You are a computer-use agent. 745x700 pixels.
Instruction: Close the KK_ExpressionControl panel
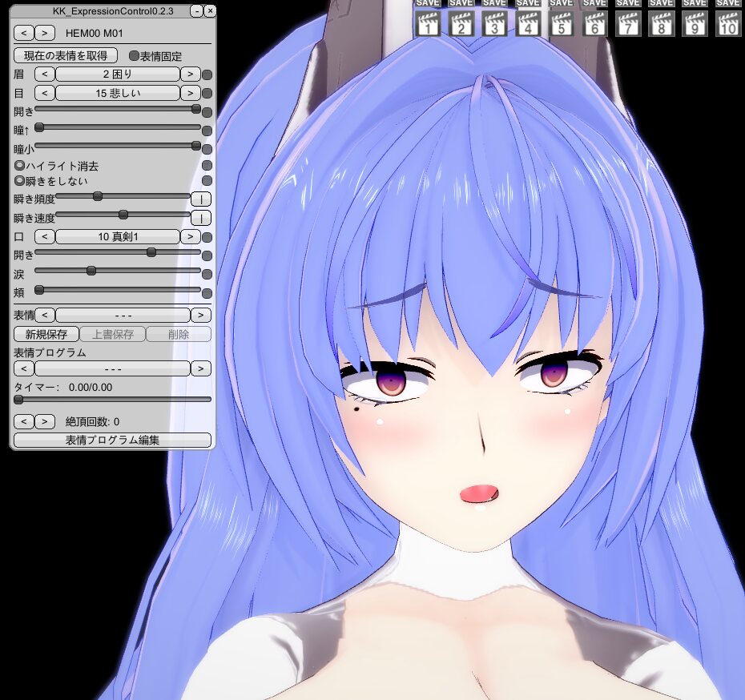click(210, 11)
